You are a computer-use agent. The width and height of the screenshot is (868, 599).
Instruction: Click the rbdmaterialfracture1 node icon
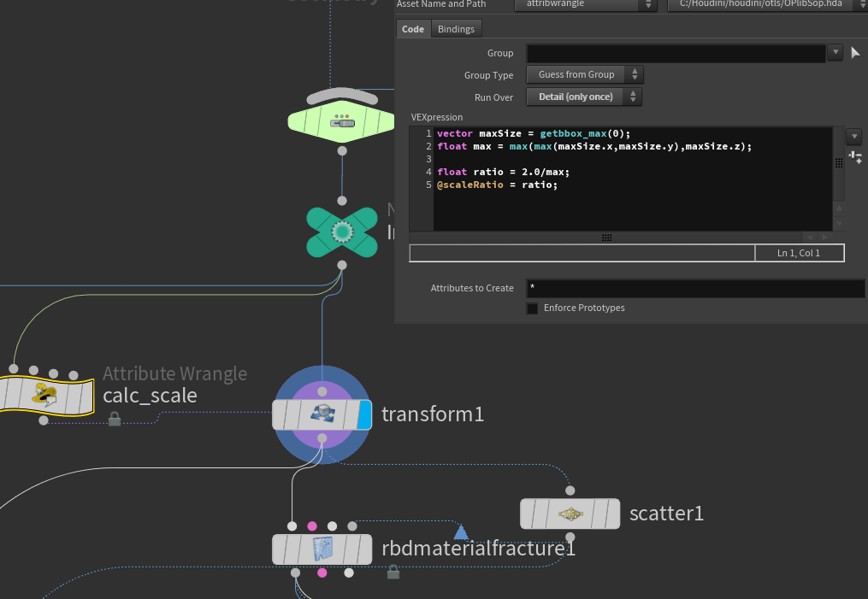point(322,549)
